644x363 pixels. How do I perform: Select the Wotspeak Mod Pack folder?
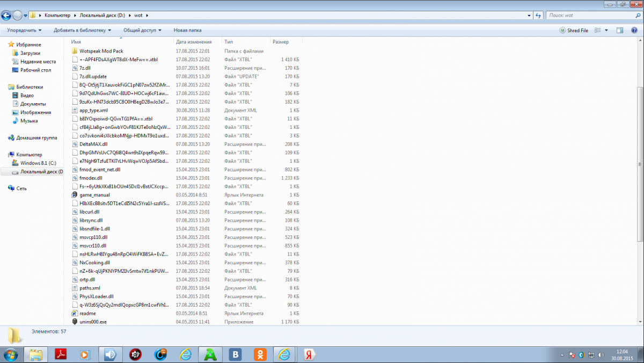(x=101, y=51)
